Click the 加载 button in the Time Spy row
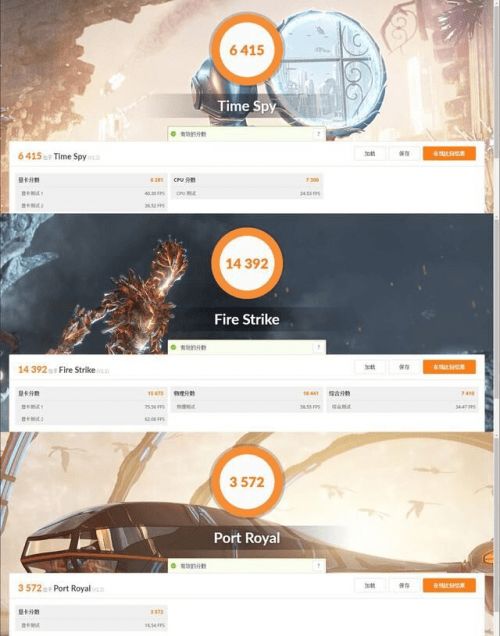Image resolution: width=500 pixels, height=636 pixels. click(x=369, y=154)
